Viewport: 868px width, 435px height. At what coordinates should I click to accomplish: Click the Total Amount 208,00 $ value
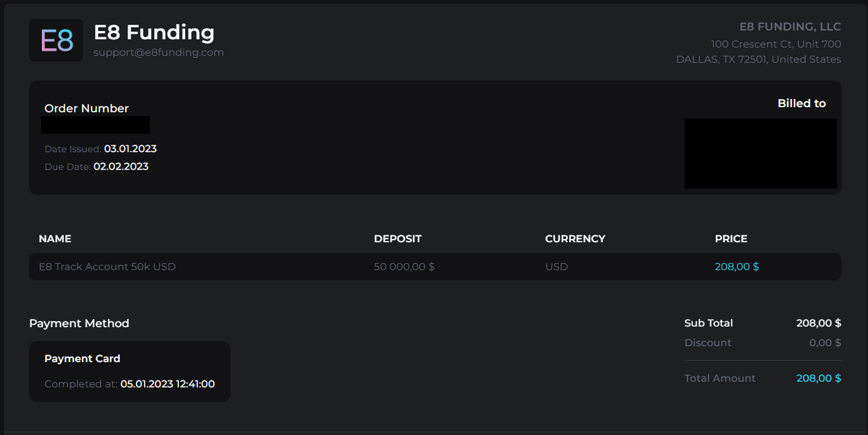819,378
